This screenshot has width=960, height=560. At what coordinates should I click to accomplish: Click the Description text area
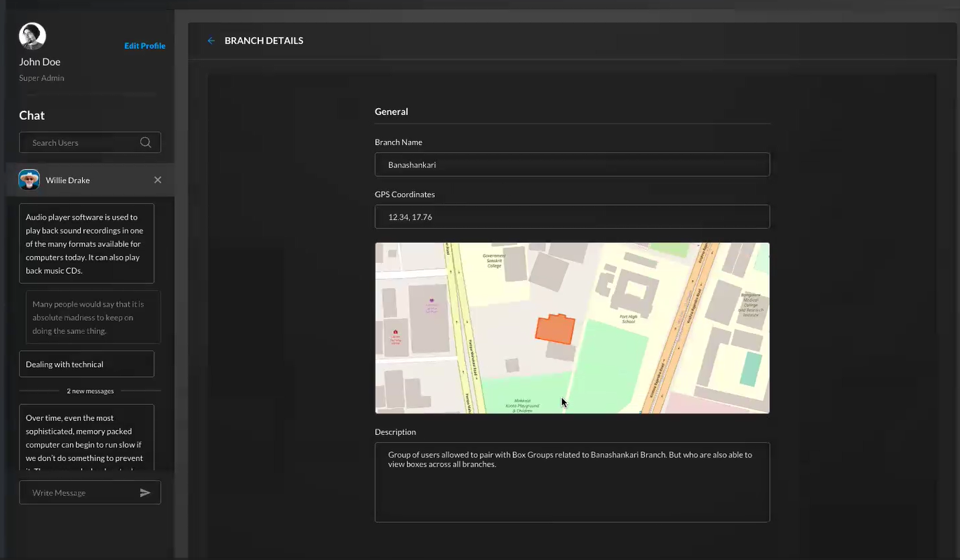pos(572,482)
